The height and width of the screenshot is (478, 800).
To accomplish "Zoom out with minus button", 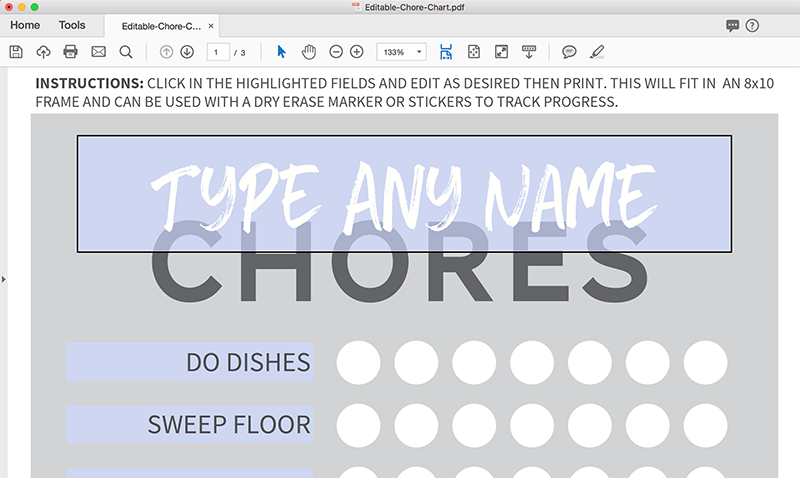I will point(336,52).
